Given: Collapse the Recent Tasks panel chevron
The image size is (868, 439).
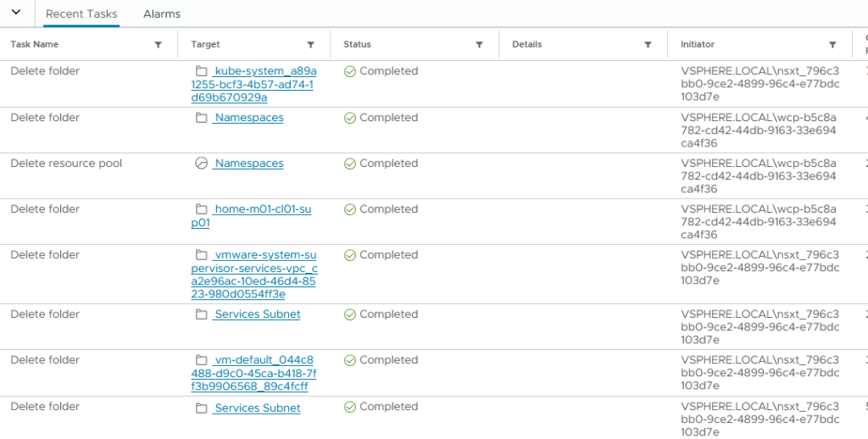Looking at the screenshot, I should click(15, 13).
